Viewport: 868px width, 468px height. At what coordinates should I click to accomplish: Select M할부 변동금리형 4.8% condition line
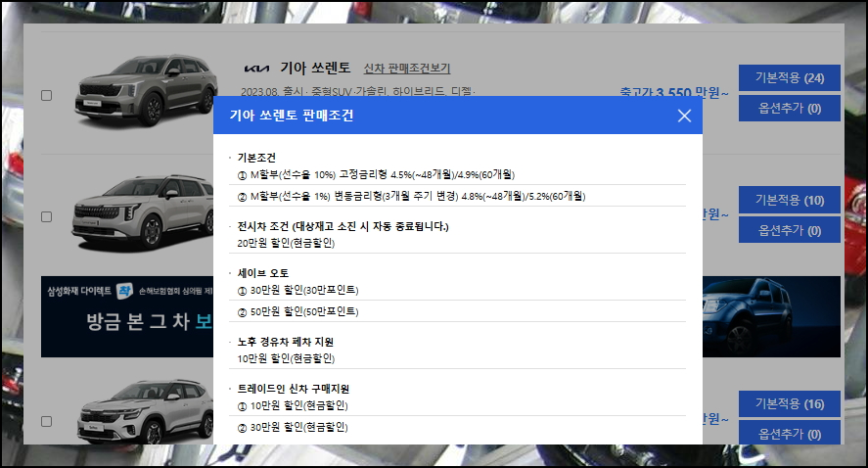(x=411, y=196)
